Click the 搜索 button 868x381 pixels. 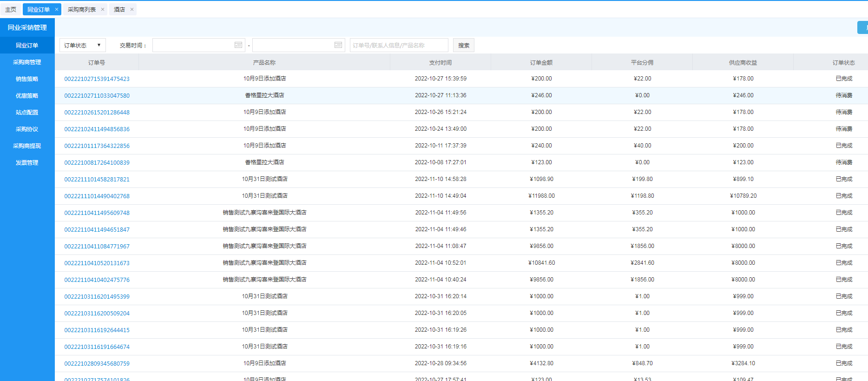(x=464, y=45)
